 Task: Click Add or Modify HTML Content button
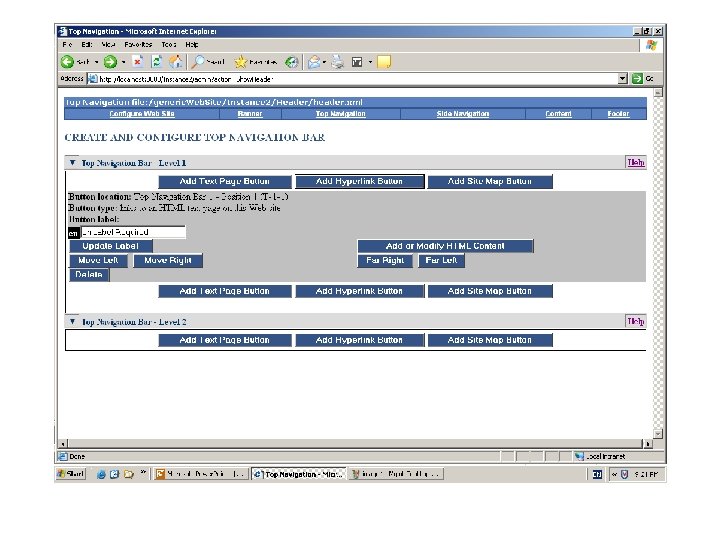tap(445, 246)
